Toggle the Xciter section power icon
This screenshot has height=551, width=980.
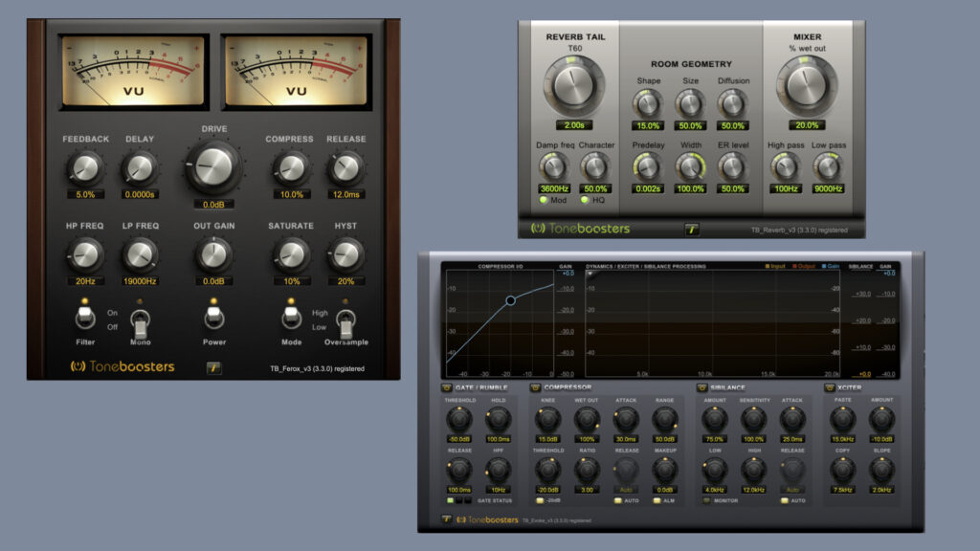pos(830,387)
